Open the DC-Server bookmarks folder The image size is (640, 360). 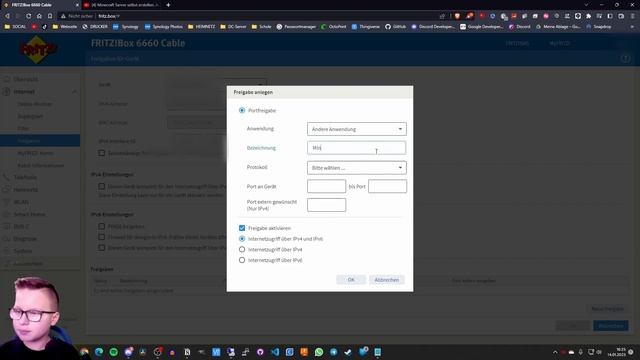point(233,27)
